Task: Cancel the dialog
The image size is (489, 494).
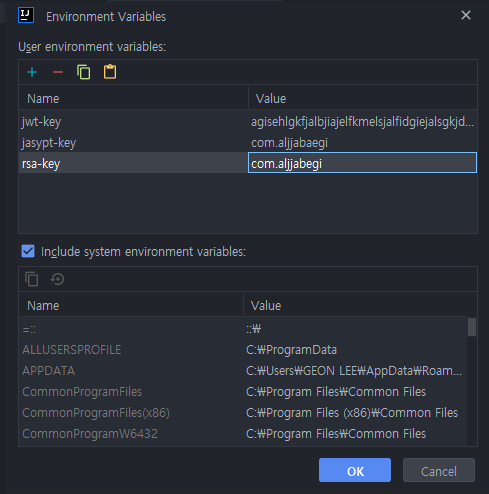Action: click(439, 470)
